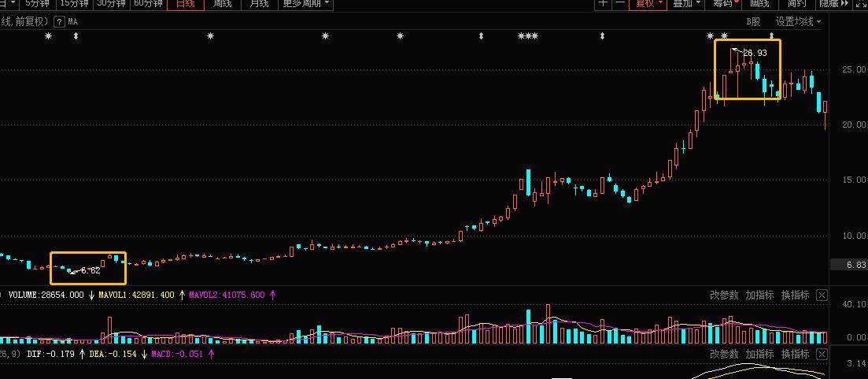Close the VOLUME indicator panel
This screenshot has width=868, height=379.
click(822, 295)
